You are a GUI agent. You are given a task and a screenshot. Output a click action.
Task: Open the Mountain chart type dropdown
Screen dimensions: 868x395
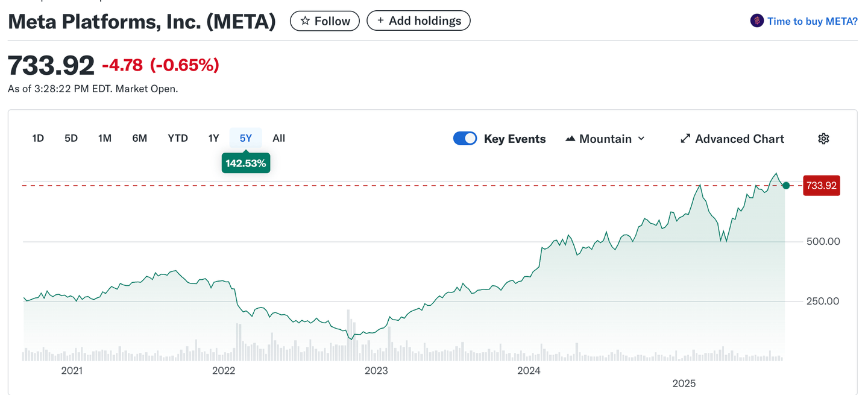tap(605, 139)
